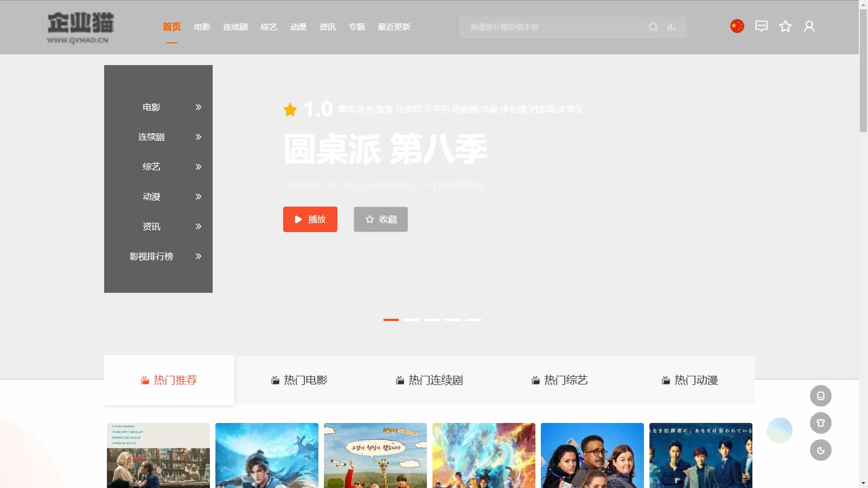The height and width of the screenshot is (488, 868).
Task: Expand the 影视排行榜 sidebar arrow
Action: point(199,256)
